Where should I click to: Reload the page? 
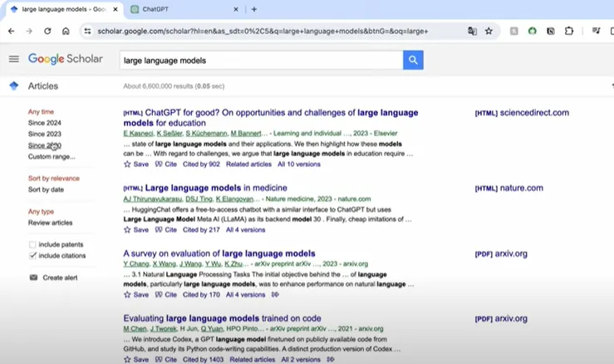(47, 31)
